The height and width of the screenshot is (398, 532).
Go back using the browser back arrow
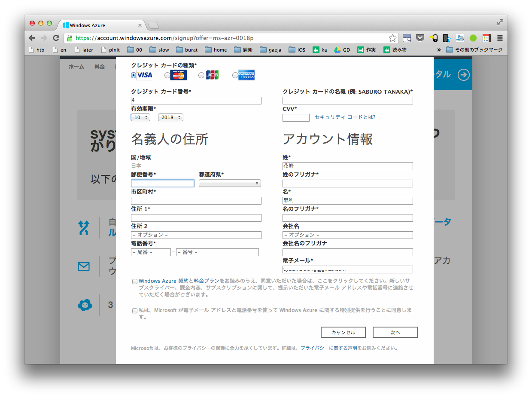[x=32, y=38]
